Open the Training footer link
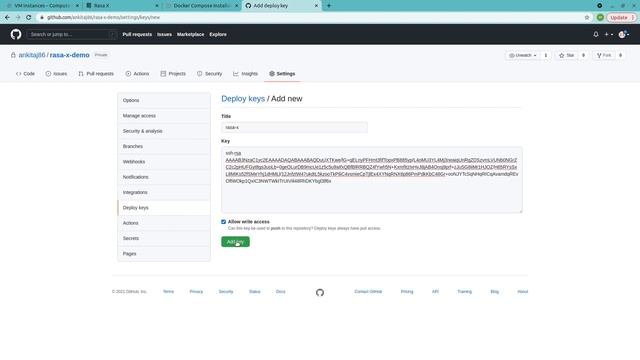Viewport: 640px width, 360px height. coord(464,292)
